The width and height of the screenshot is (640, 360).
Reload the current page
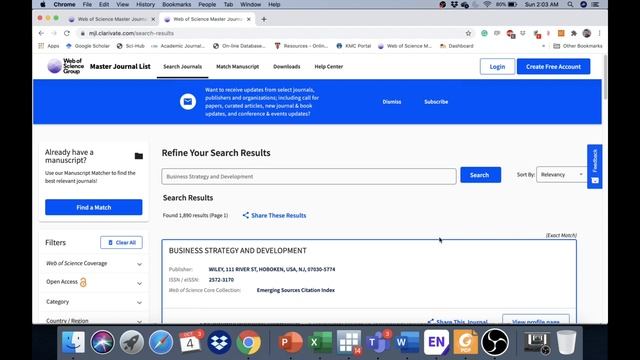click(67, 33)
